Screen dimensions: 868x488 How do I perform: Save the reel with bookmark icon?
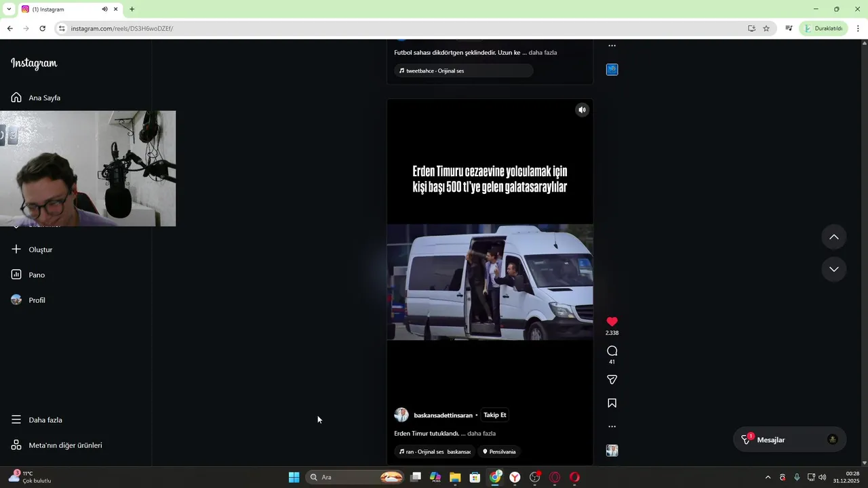pos(612,403)
